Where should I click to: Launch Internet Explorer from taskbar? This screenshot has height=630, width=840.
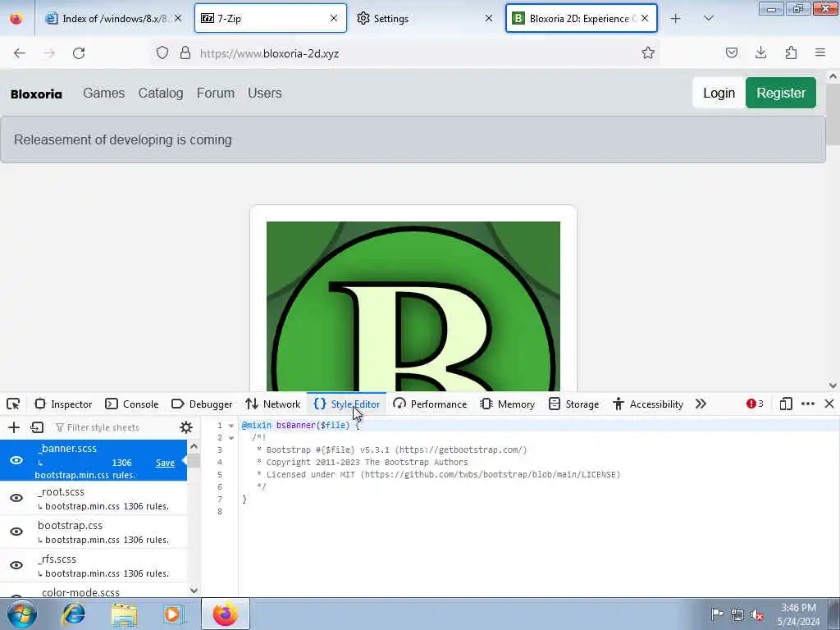[73, 614]
